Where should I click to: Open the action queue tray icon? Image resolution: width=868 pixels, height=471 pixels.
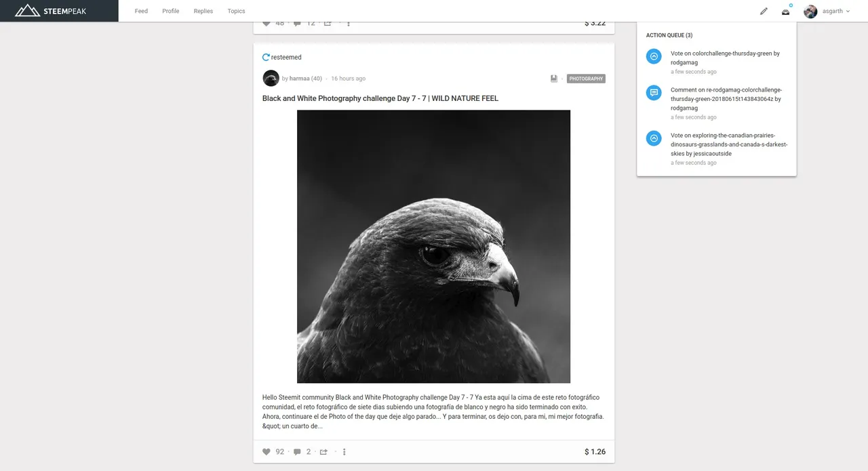[x=785, y=12]
